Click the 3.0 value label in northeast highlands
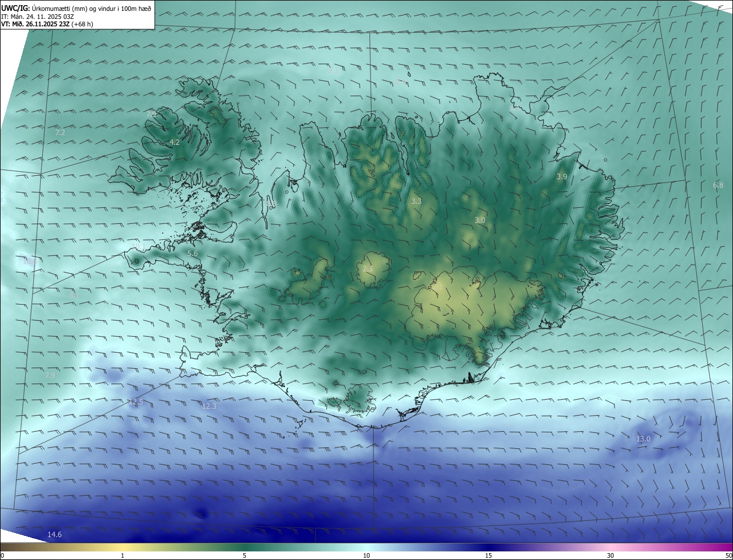The width and height of the screenshot is (733, 560). 480,220
